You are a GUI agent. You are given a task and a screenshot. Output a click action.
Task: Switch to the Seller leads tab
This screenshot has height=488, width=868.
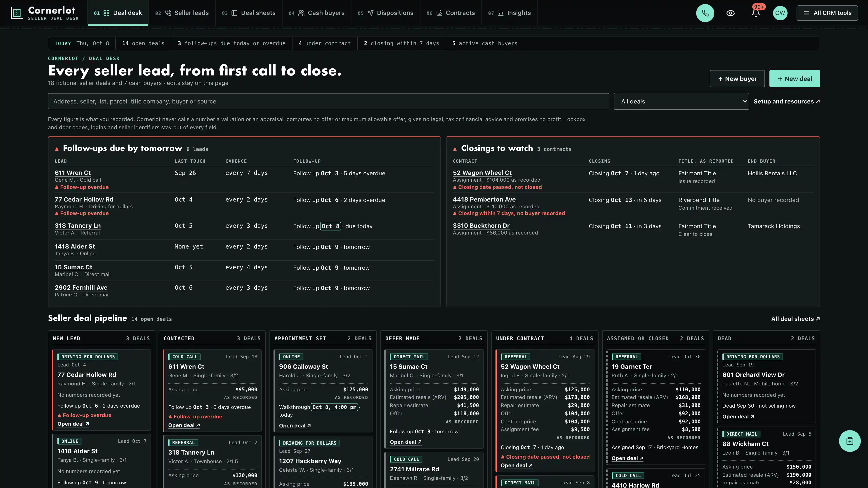coord(182,13)
